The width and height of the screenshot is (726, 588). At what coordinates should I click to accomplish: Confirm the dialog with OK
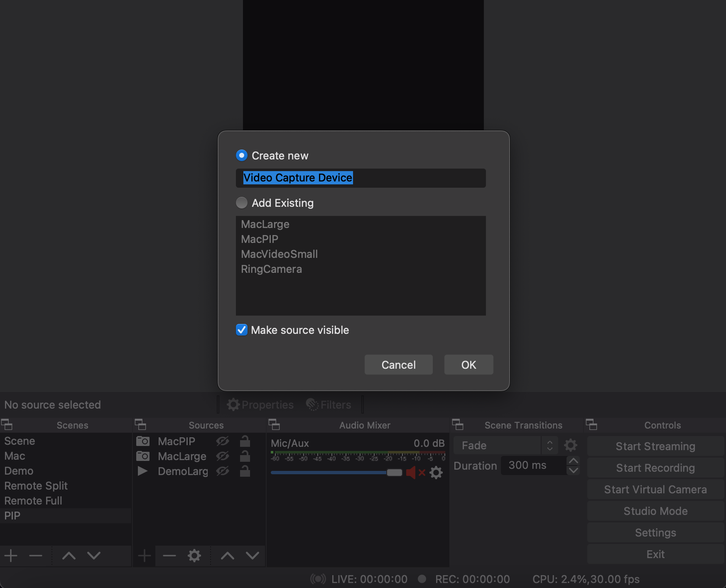click(468, 365)
